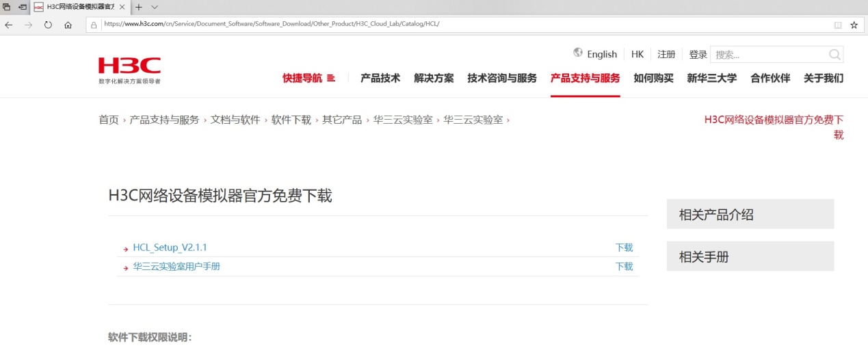Click 软件下载 breadcrumb link
This screenshot has height=346, width=868.
[x=291, y=120]
